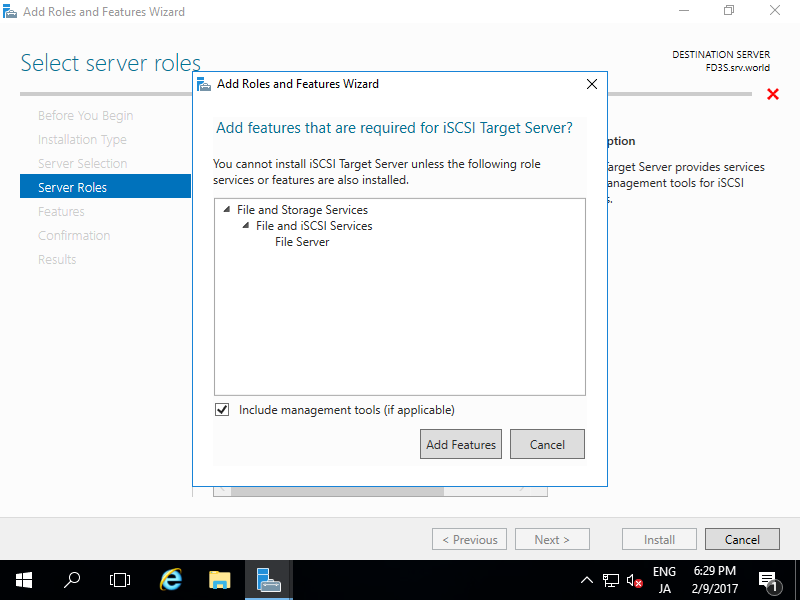Click dialog title wizard icon
800x600 pixels.
pos(204,84)
